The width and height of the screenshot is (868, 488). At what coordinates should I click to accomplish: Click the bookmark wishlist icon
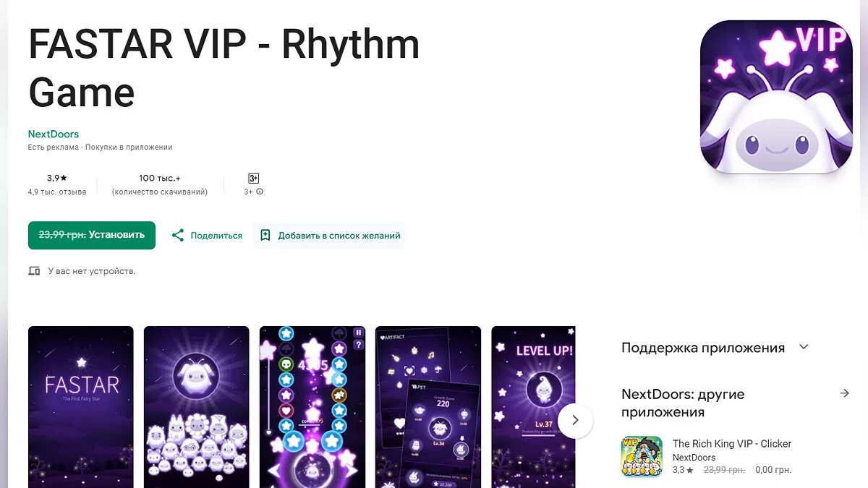pyautogui.click(x=265, y=235)
